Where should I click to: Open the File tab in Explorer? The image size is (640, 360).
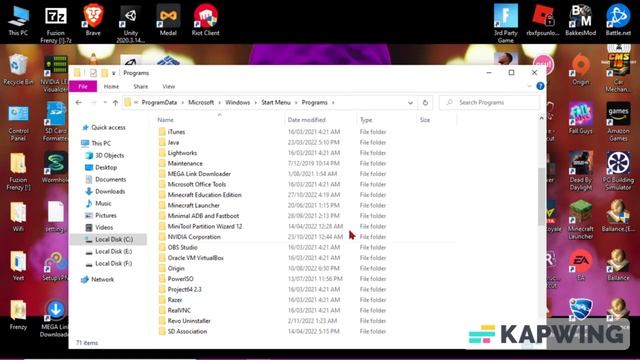83,87
